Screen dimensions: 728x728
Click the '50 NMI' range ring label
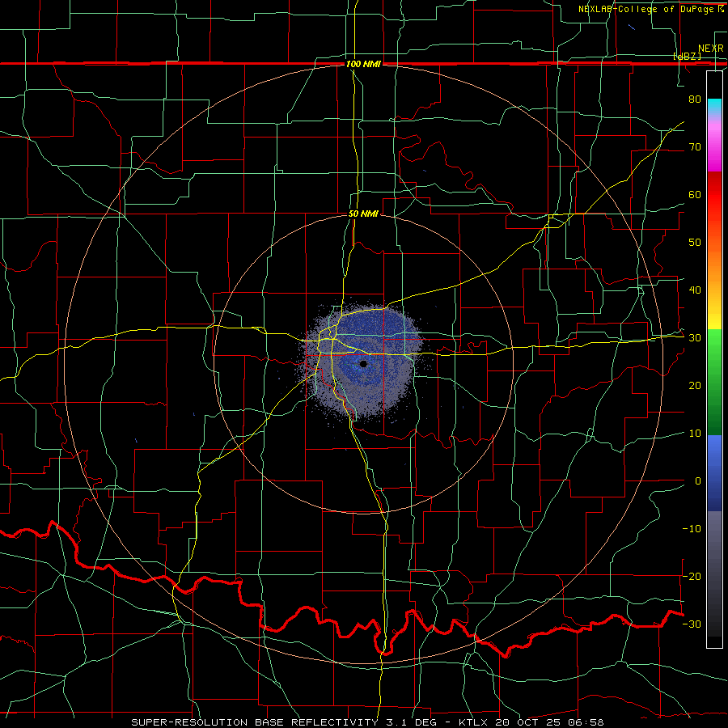click(x=363, y=214)
